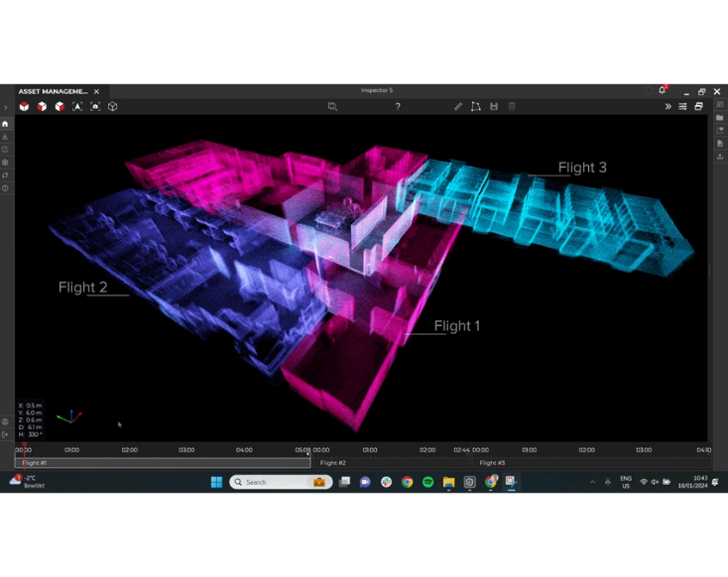Viewport: 728px width, 577px height.
Task: Click the first red cube view icon
Action: (25, 106)
